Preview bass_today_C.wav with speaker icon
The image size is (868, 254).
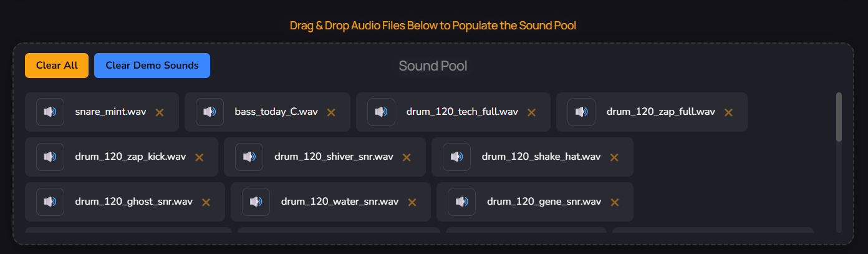210,112
